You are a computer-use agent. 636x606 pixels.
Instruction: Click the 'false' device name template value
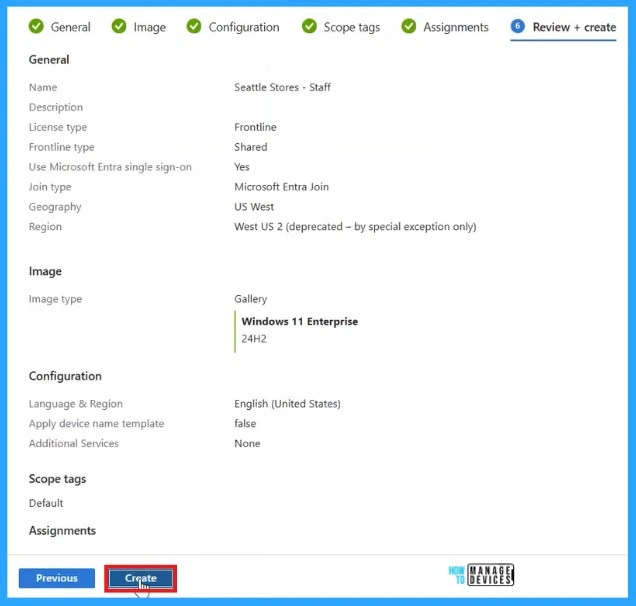[245, 423]
